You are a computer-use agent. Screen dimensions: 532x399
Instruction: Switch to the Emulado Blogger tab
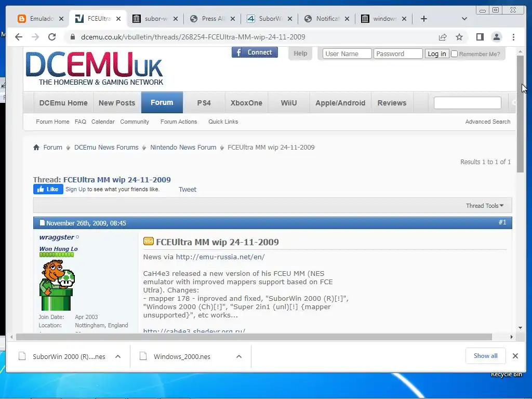point(36,19)
